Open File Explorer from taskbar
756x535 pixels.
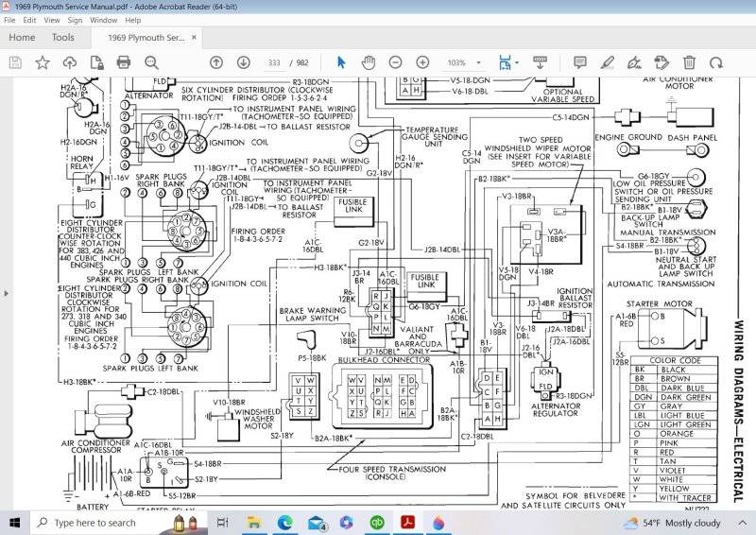253,523
